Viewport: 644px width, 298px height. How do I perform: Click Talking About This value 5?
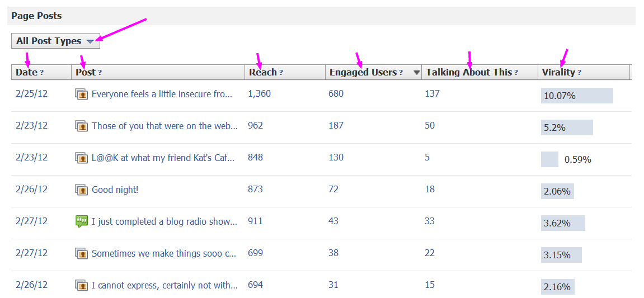point(427,157)
